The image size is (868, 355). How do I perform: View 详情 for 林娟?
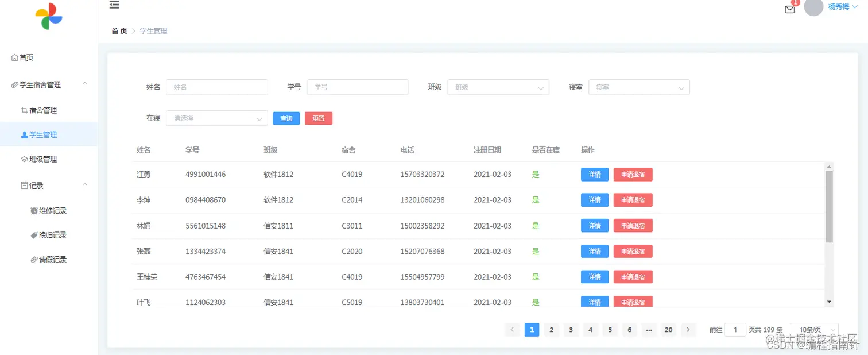tap(595, 226)
